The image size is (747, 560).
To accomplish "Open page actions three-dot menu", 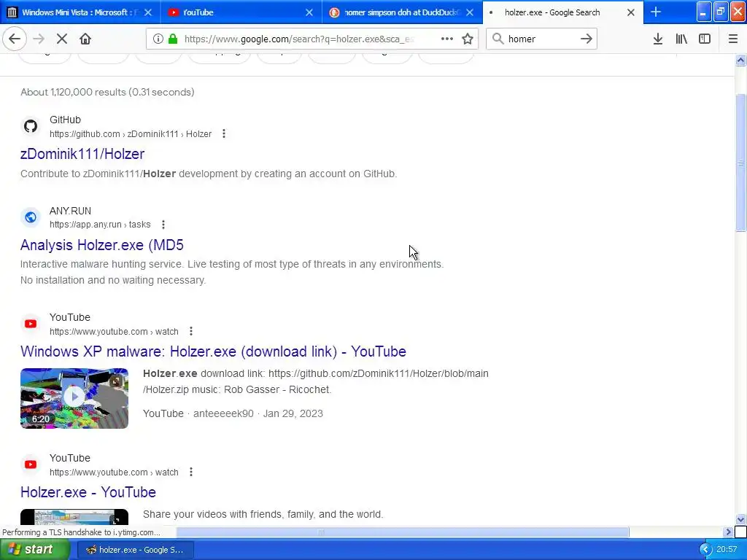I will (447, 39).
